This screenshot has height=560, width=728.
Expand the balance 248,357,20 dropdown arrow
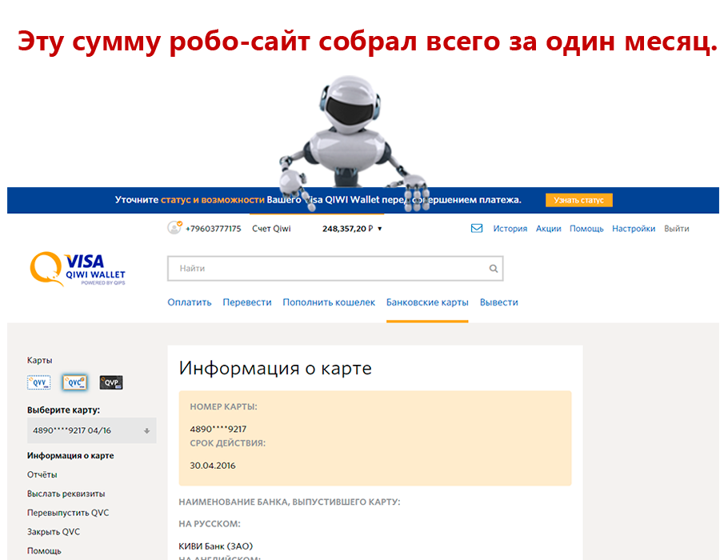point(380,229)
